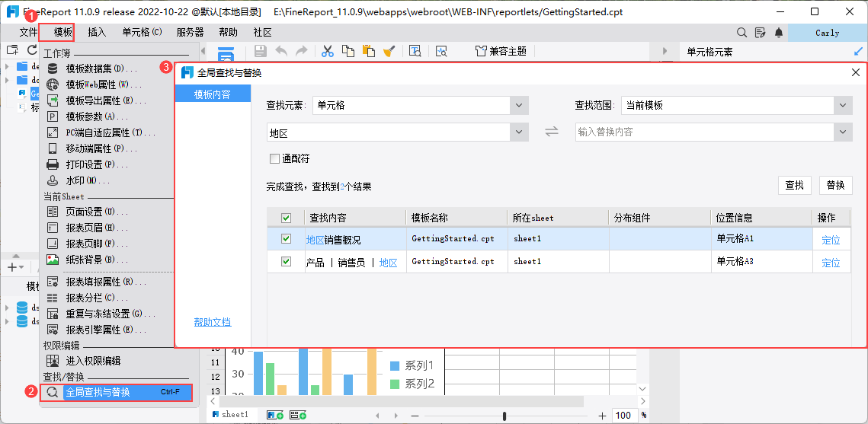This screenshot has width=868, height=424.
Task: Click 定位 link for 单元格A3
Action: click(831, 263)
